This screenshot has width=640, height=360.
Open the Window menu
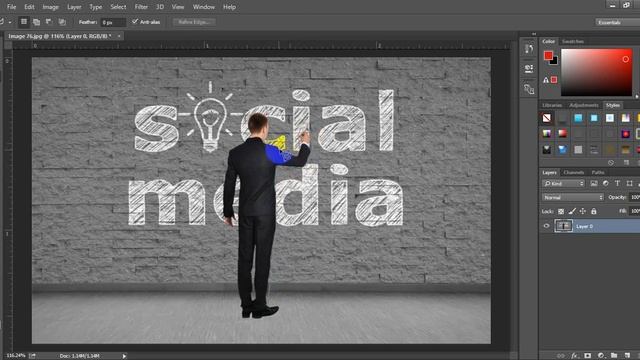coord(204,7)
